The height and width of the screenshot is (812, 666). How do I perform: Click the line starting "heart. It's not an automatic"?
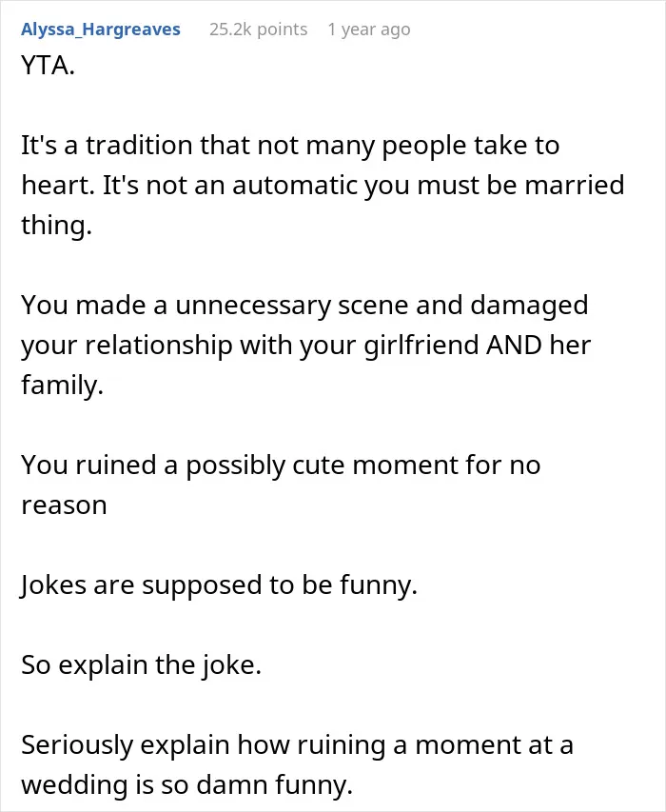click(x=323, y=186)
